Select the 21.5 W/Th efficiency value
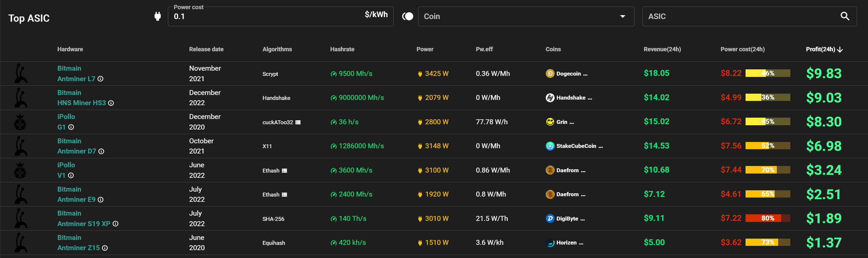Screen dimensions: 868x258 (492, 219)
